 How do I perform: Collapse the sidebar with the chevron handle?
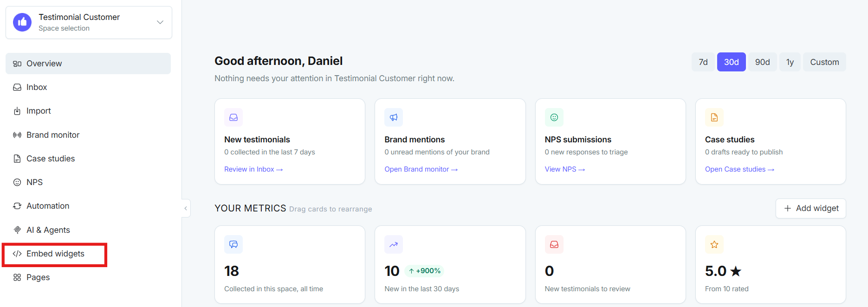(x=186, y=208)
